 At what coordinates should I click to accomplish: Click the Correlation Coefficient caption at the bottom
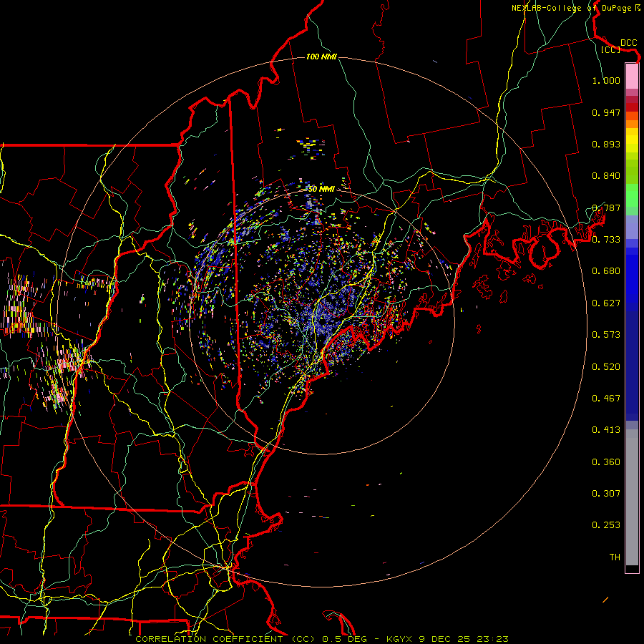click(x=321, y=639)
